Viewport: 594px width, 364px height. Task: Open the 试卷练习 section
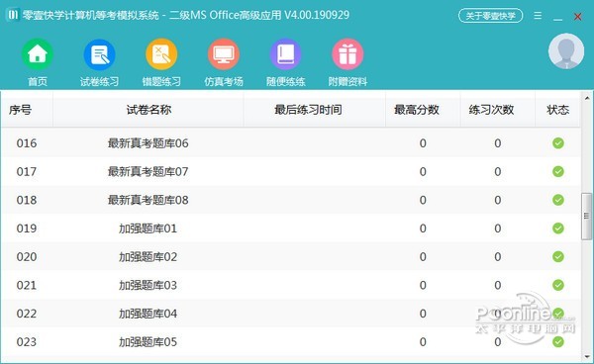coord(99,54)
